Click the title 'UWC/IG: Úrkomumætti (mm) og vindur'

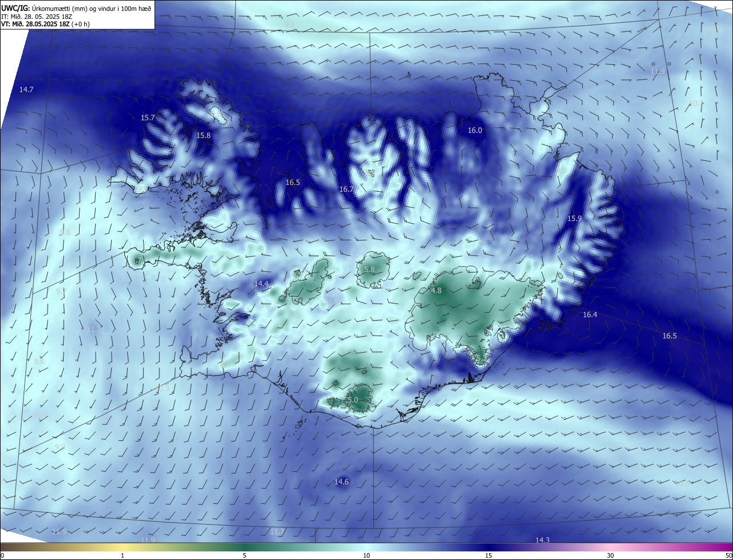tap(77, 7)
